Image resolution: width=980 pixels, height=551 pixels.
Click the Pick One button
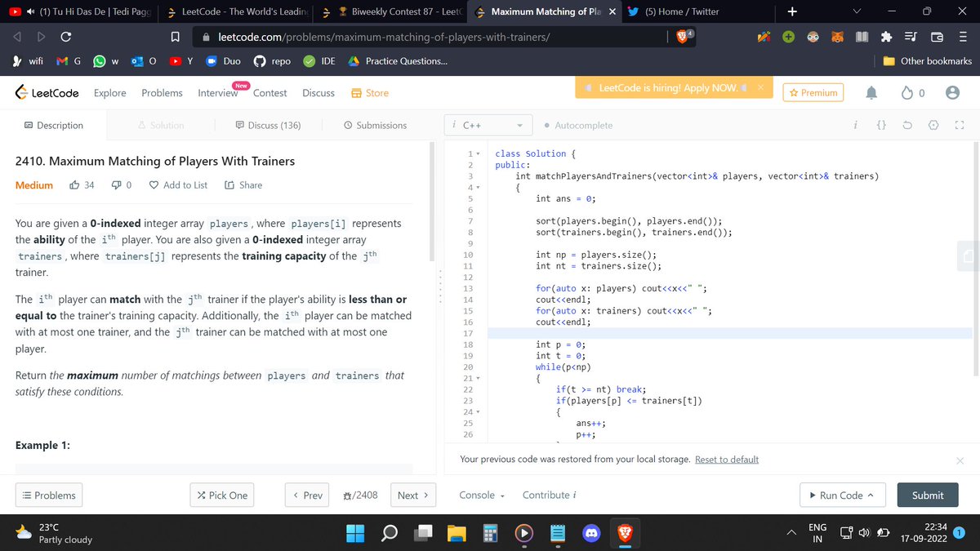(x=221, y=495)
